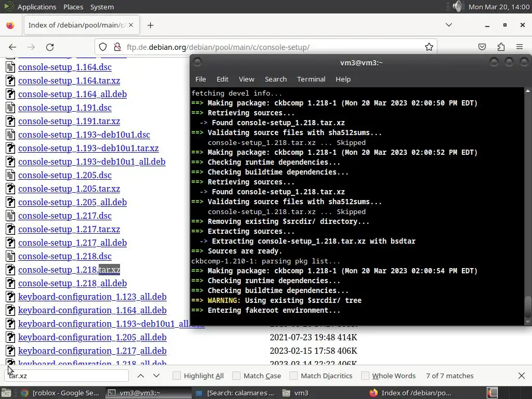Close the find bar

(x=522, y=376)
